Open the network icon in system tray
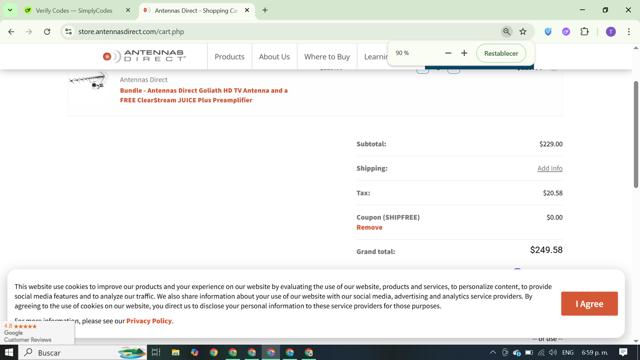Viewport: 640px width, 360px height. 541,352
